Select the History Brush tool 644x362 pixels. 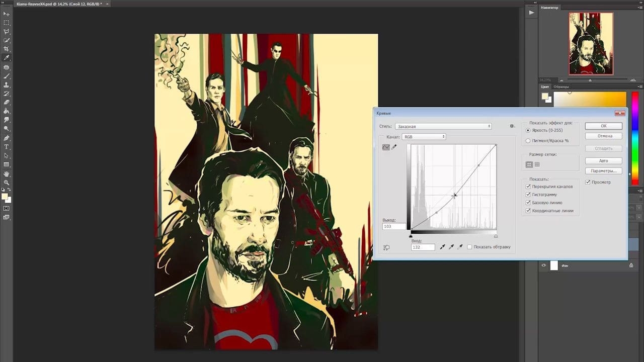pyautogui.click(x=7, y=94)
